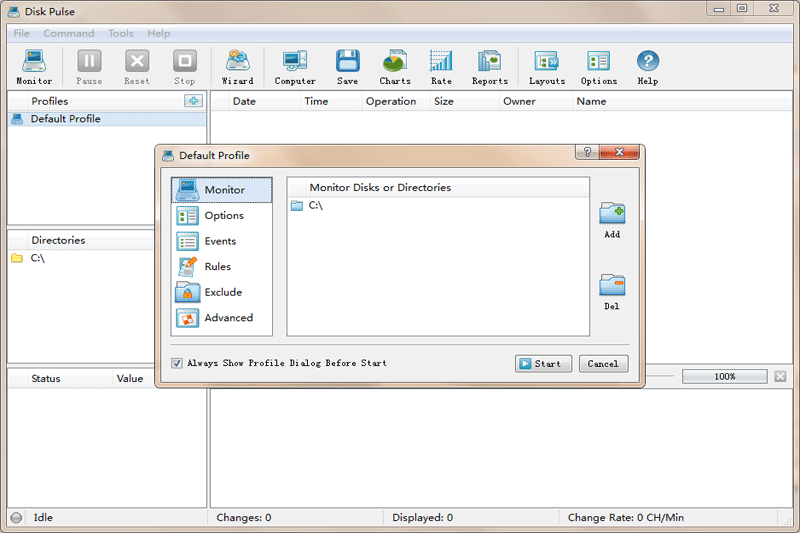This screenshot has height=533, width=800.
Task: Close the Default Profile dialog
Action: (x=619, y=152)
